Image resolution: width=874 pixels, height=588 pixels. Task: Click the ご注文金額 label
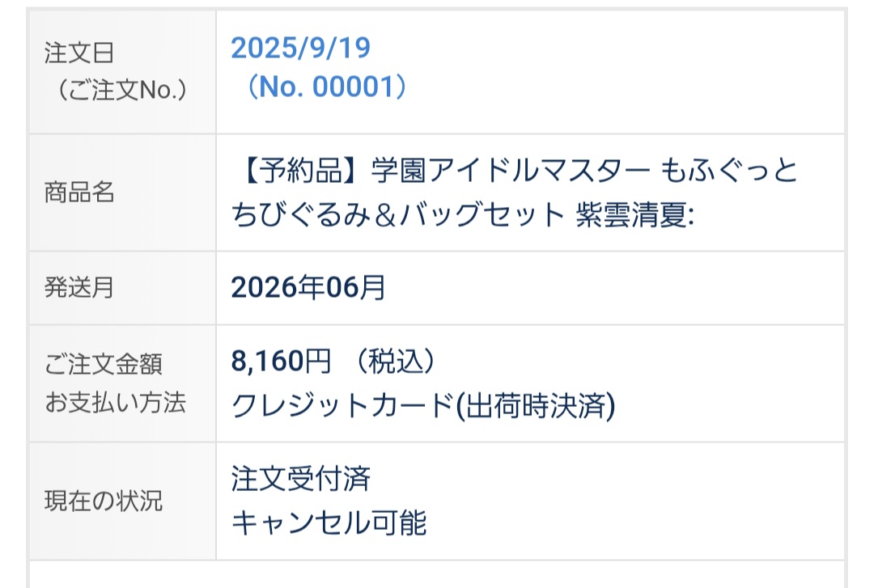click(103, 364)
